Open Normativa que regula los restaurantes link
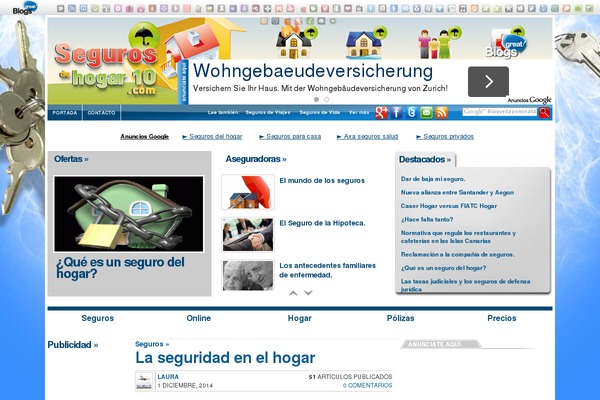 [458, 237]
